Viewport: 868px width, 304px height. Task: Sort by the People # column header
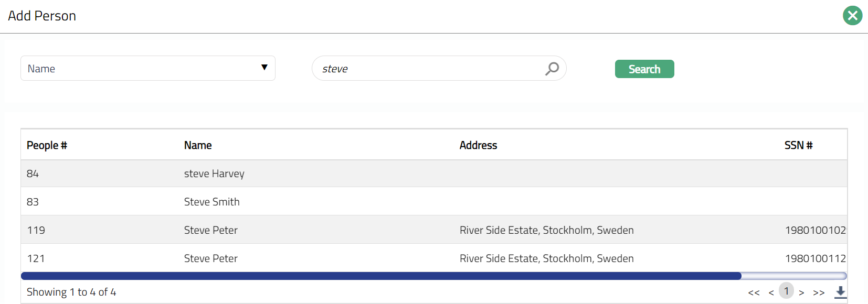[47, 145]
